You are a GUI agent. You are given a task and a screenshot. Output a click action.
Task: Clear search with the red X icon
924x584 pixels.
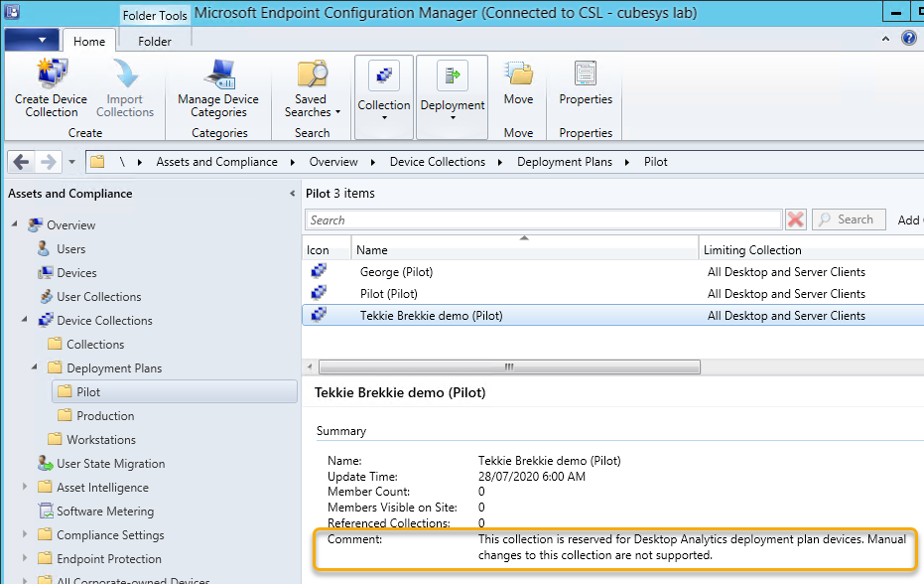[796, 219]
